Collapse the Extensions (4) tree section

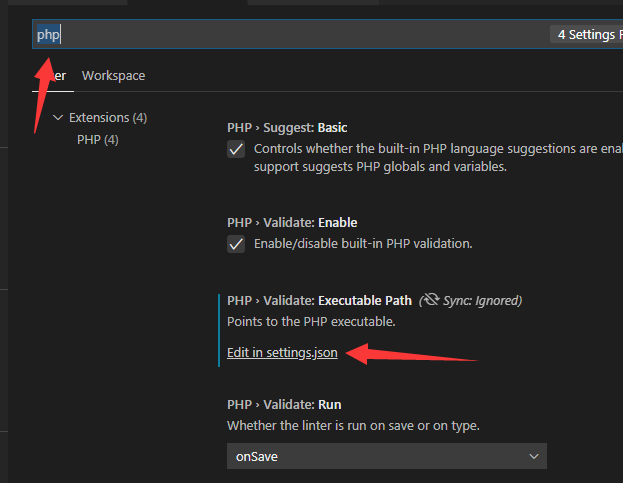click(58, 118)
